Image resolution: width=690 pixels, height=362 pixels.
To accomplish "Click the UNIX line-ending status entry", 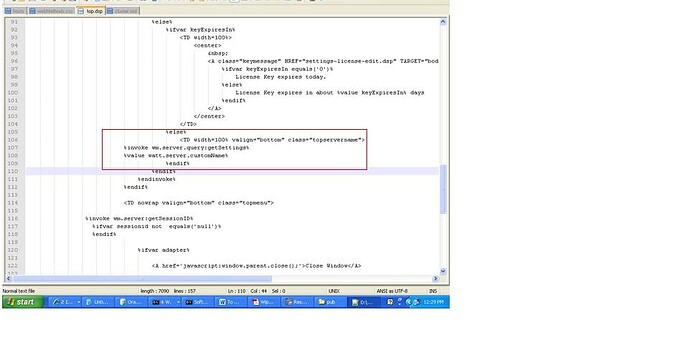I will point(334,291).
